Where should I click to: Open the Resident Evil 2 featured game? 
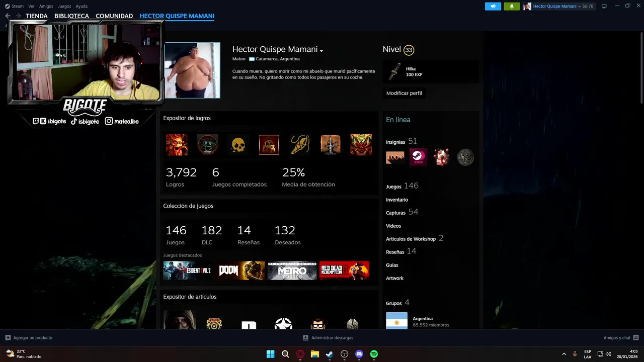point(188,270)
